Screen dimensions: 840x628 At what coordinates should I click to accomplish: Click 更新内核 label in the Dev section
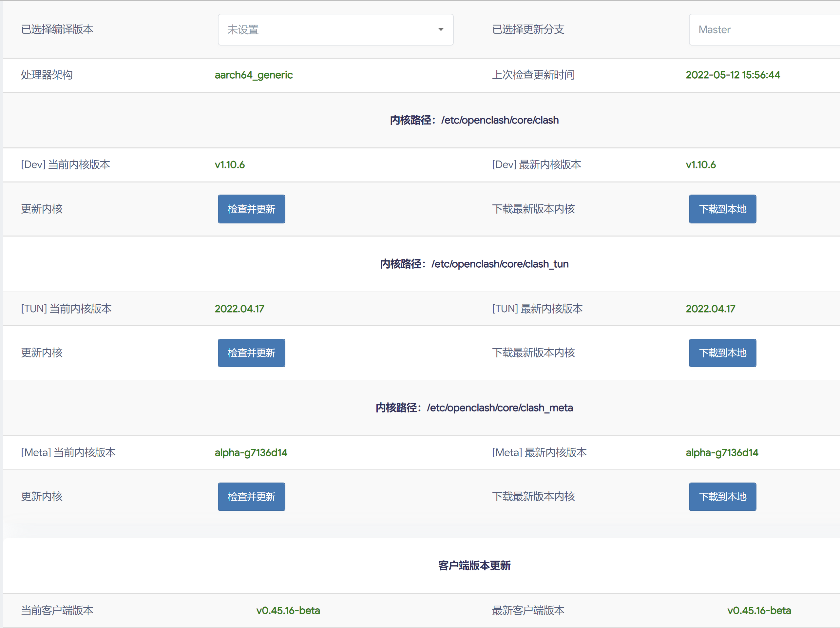(x=42, y=209)
